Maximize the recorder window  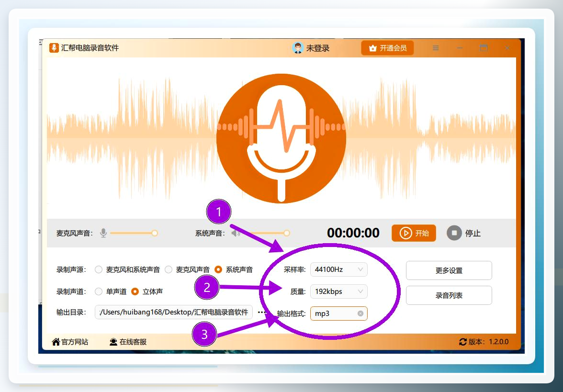point(484,48)
